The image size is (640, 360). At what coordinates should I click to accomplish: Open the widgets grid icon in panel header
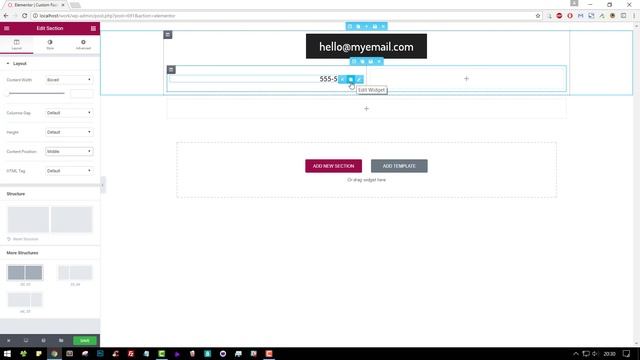(x=93, y=28)
